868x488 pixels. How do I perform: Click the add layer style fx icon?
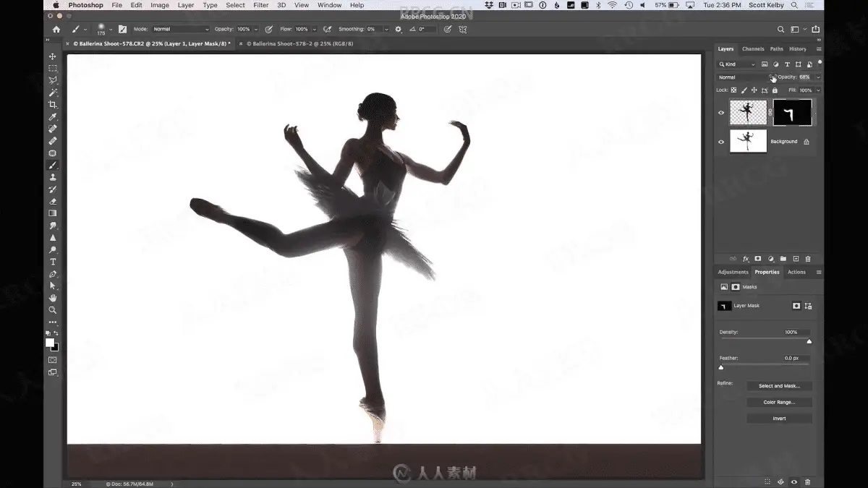pos(746,259)
